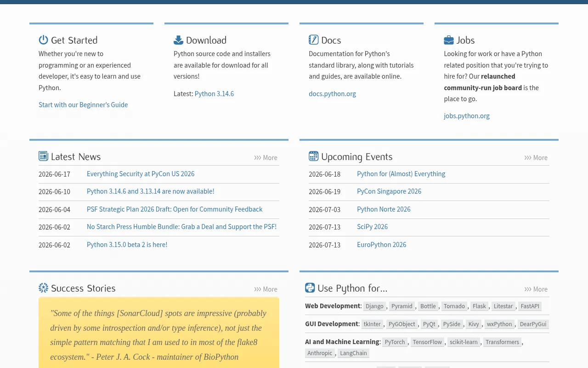Open Python 3.15.0 beta 2 news
588x368 pixels.
(x=127, y=245)
